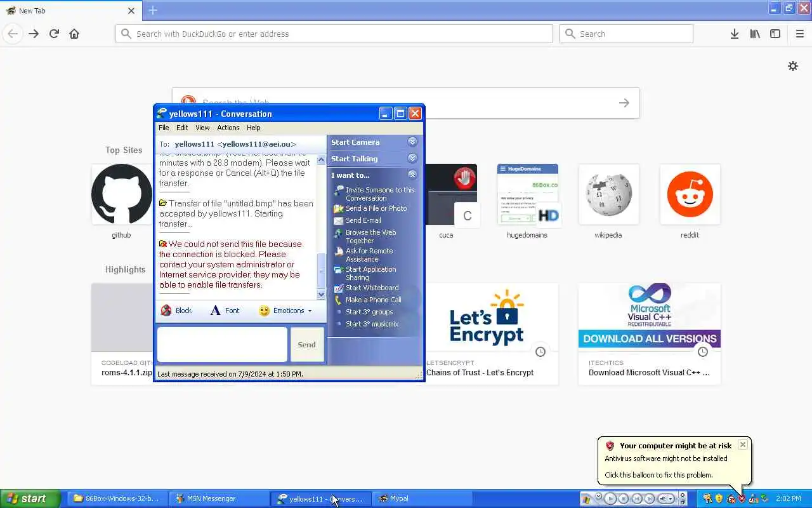Image resolution: width=812 pixels, height=508 pixels.
Task: Collapse the 'I want to...' section
Action: click(x=412, y=175)
